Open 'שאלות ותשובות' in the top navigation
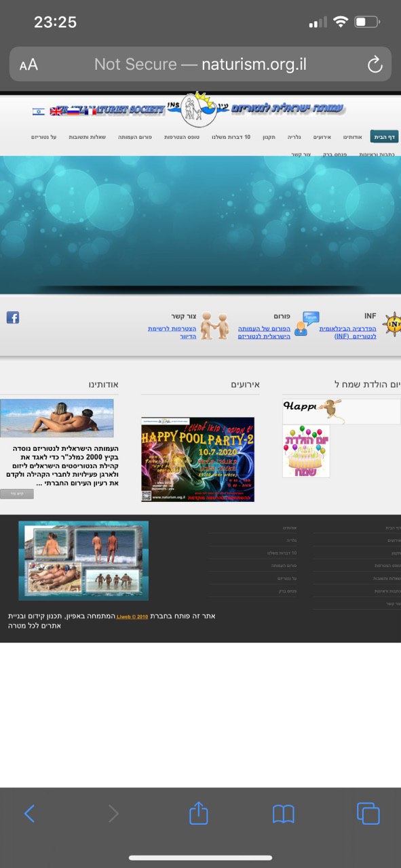The image size is (401, 868). click(x=87, y=137)
